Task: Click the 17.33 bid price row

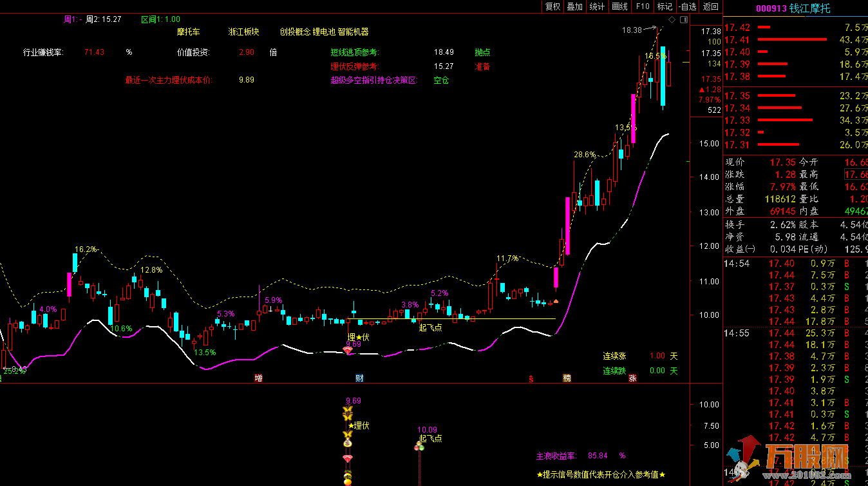Action: (x=796, y=121)
